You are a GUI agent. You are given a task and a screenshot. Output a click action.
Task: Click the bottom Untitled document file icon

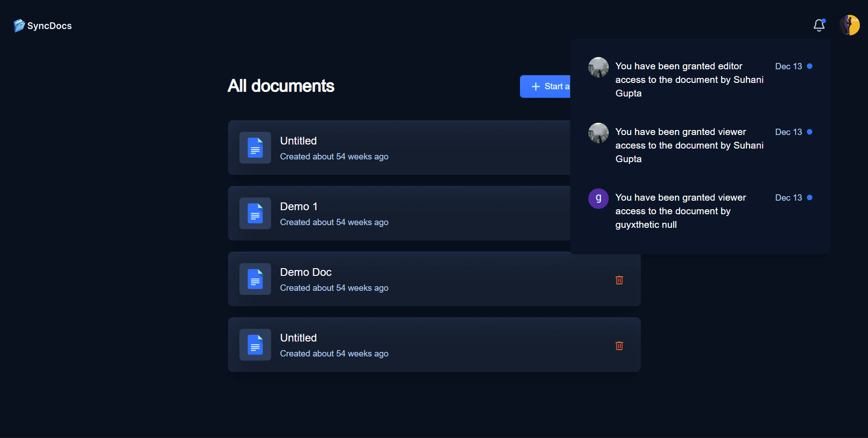(x=255, y=345)
